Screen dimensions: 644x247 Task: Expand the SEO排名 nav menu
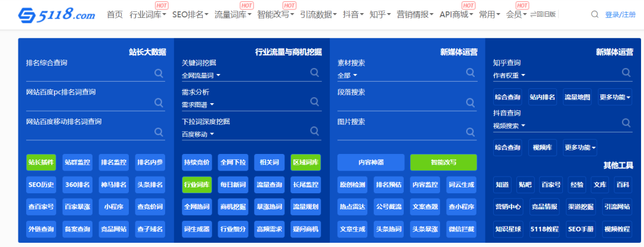click(x=191, y=15)
